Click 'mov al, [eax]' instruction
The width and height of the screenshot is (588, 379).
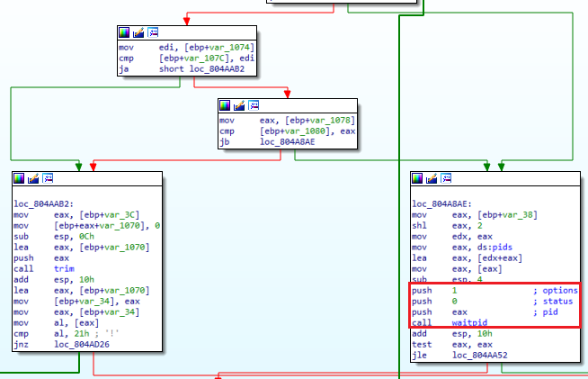click(57, 323)
